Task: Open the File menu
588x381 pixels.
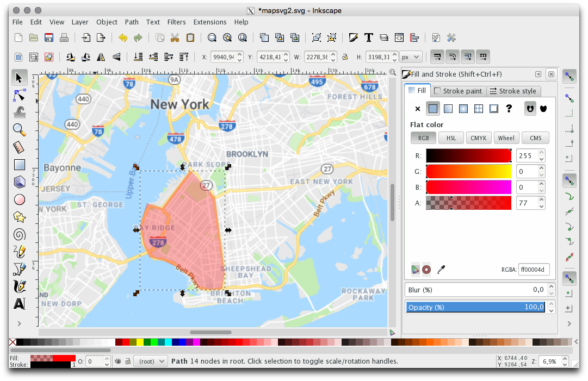Action: (x=17, y=22)
